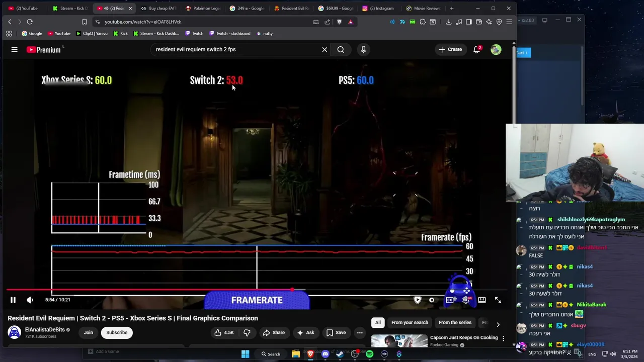Click the shield play icon in player controls

pos(417,300)
